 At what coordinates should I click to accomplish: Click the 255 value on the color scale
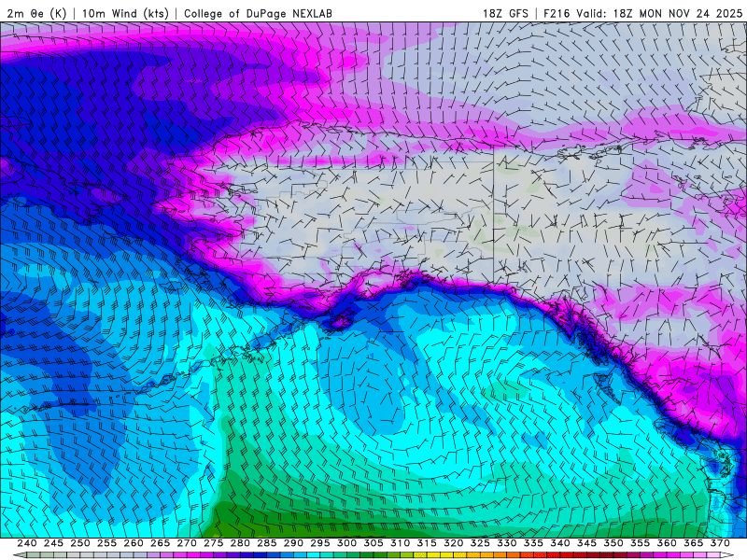(106, 543)
